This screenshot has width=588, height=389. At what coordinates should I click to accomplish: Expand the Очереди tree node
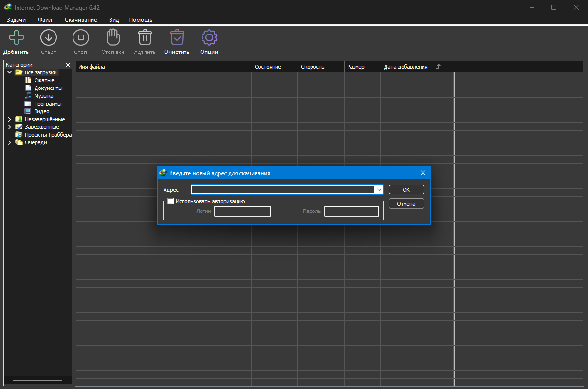[x=9, y=142]
